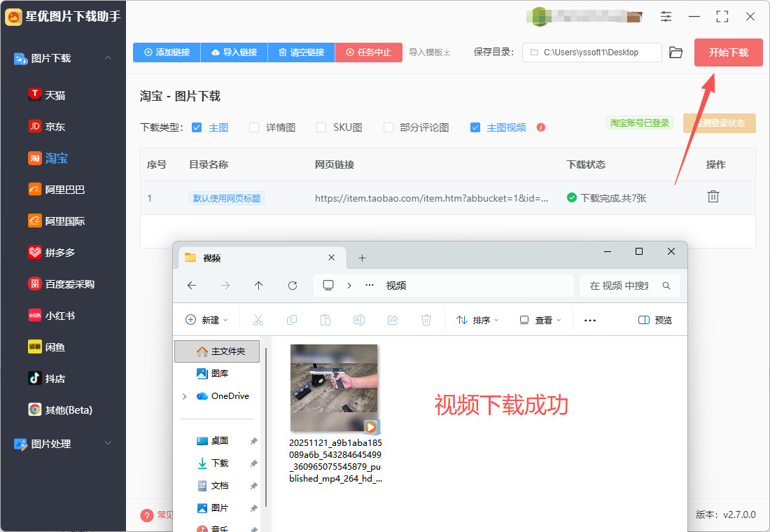The image size is (770, 532).
Task: Enable the SKU图 checkbox
Action: 321,127
